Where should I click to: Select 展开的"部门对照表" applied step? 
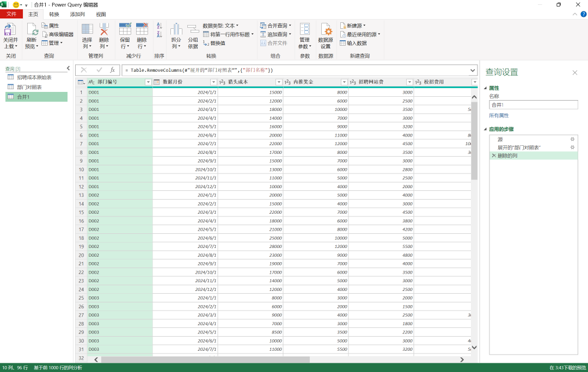pyautogui.click(x=533, y=147)
